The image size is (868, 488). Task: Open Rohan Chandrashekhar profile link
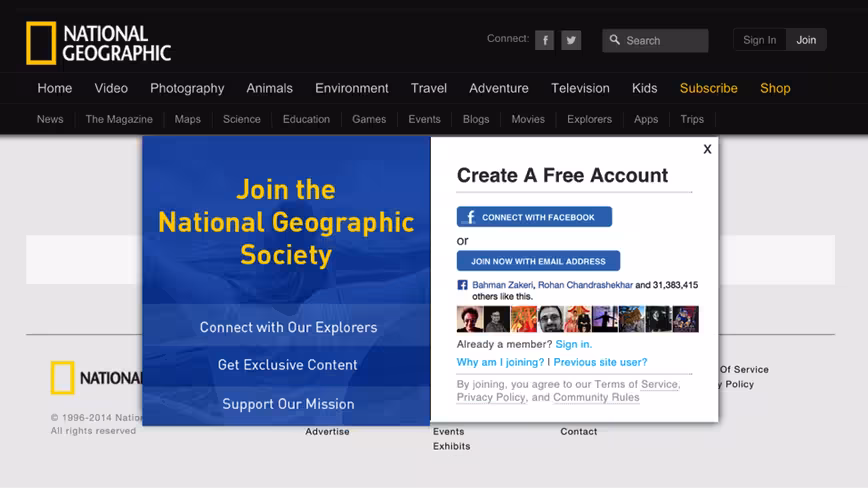pyautogui.click(x=585, y=285)
